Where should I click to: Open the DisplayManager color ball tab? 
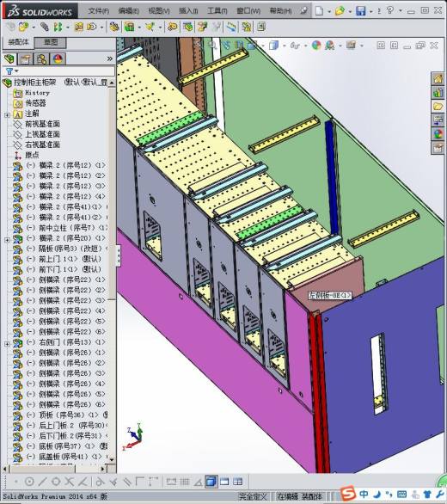coord(58,59)
